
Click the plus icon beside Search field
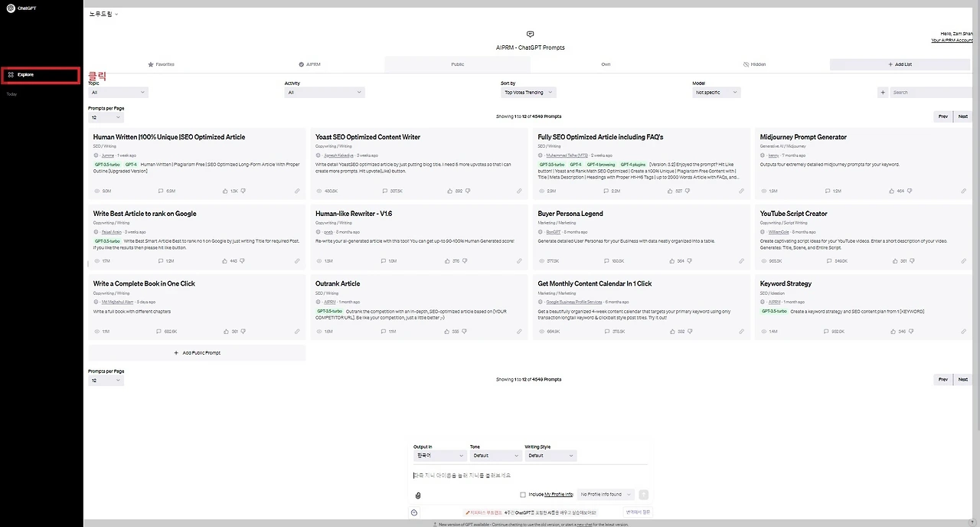[883, 93]
